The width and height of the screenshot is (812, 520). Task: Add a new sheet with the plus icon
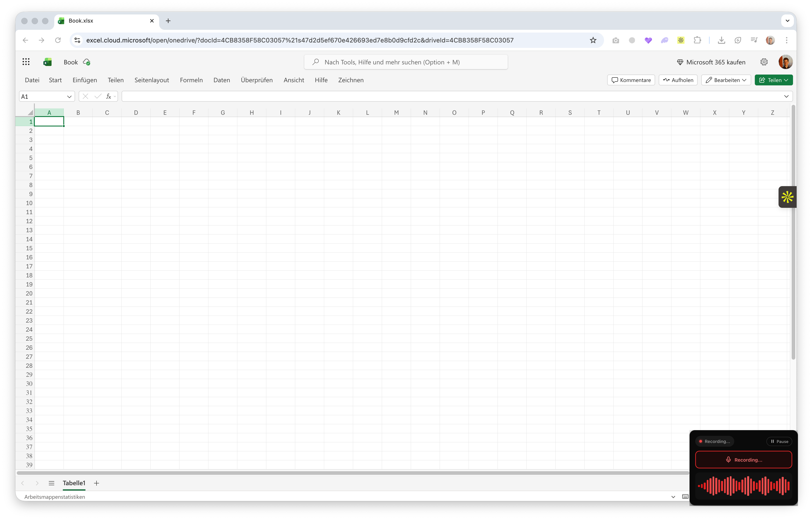tap(97, 483)
